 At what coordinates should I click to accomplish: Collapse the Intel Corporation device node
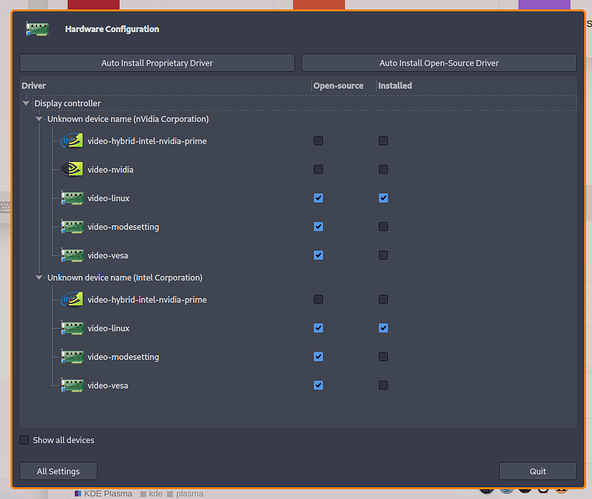tap(39, 277)
